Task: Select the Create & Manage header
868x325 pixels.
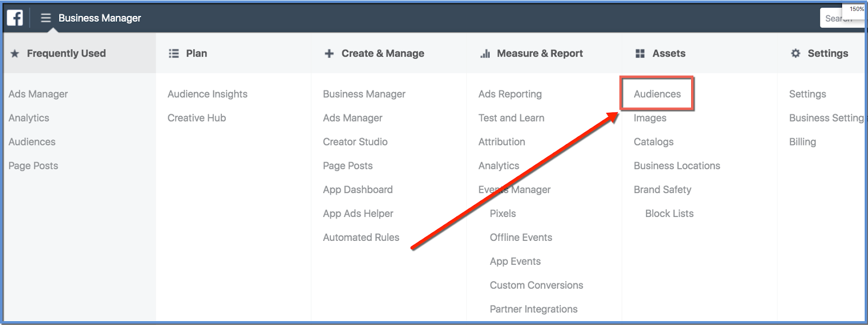Action: click(x=383, y=53)
